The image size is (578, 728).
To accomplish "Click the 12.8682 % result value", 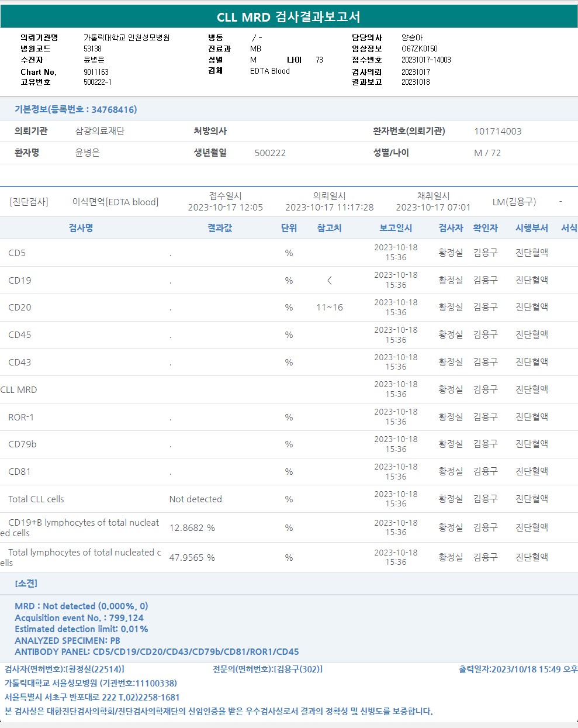I will (x=192, y=528).
